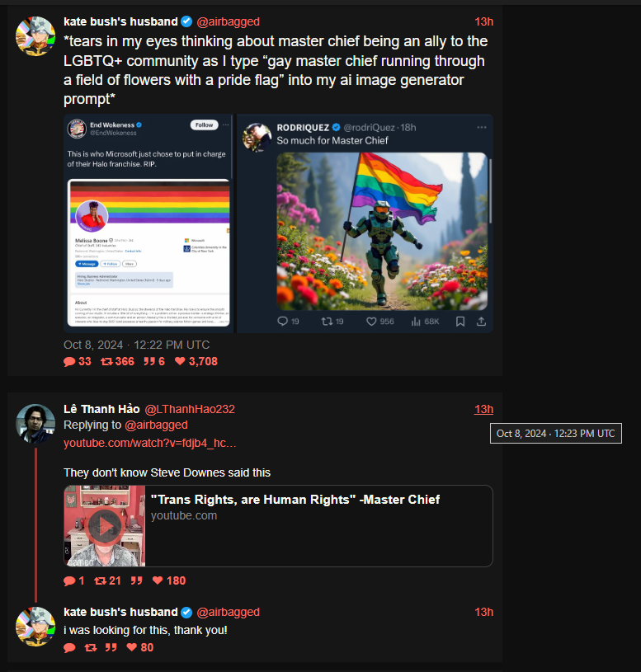Open the End Wokeness screenshot image
Screen dimensions: 641x672
click(x=148, y=223)
